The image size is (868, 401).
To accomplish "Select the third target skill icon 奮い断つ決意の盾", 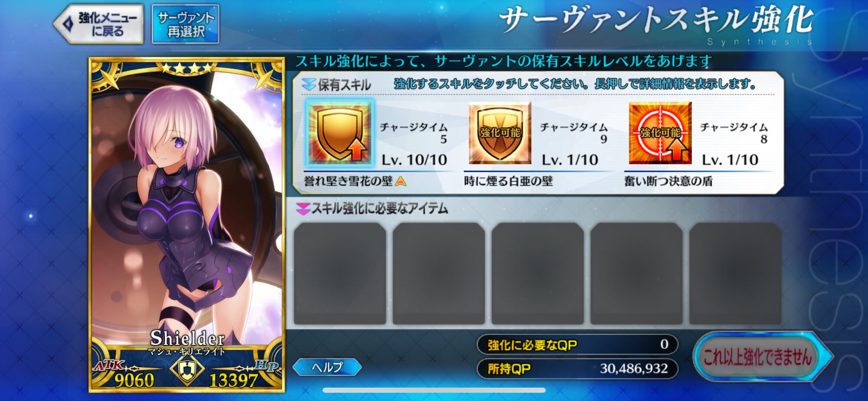I will pos(660,133).
